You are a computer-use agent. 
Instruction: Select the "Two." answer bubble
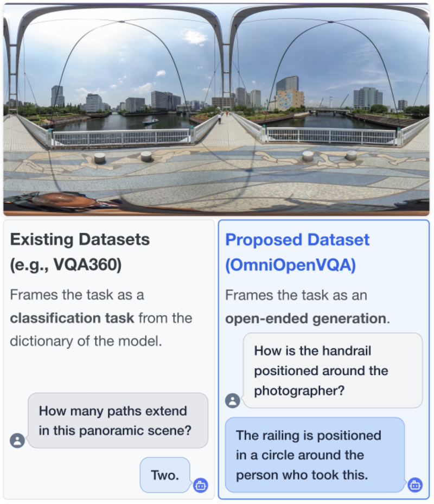click(165, 475)
